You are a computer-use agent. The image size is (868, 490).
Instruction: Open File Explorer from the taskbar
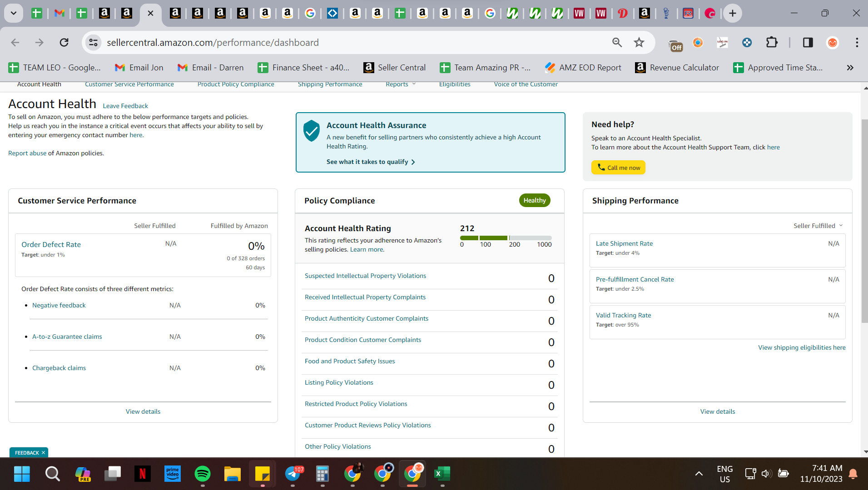(x=233, y=474)
